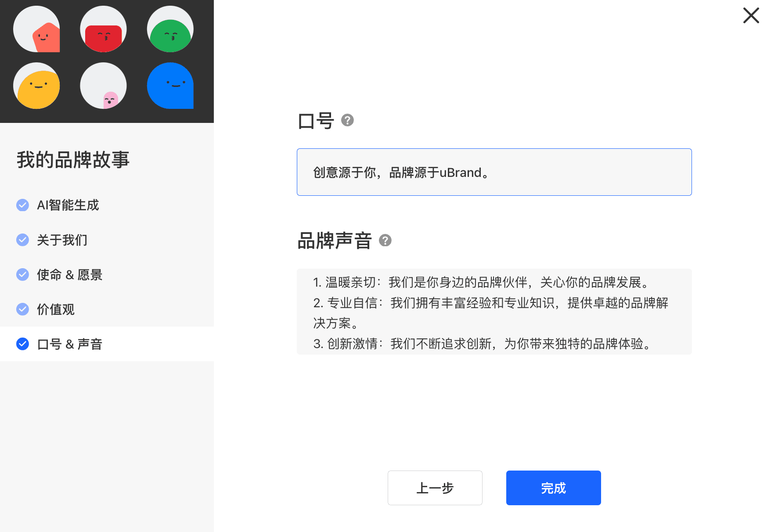Click the 我的品牌故事 title text
This screenshot has width=771, height=532.
pyautogui.click(x=73, y=160)
